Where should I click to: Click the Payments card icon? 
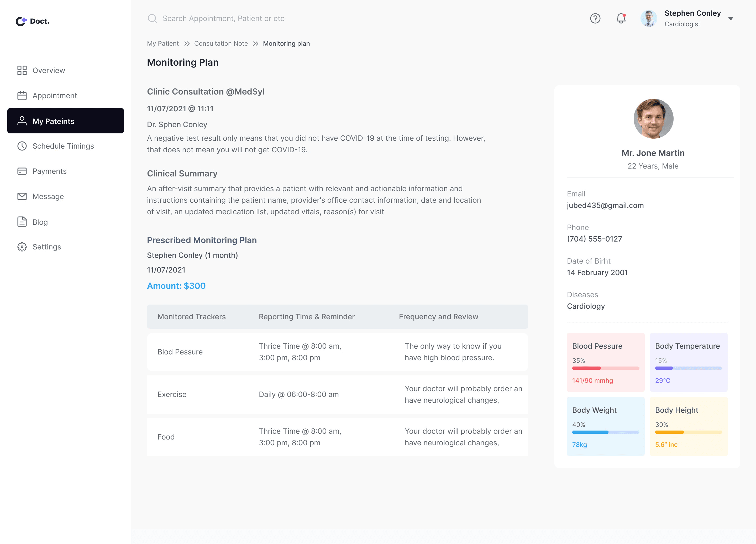[x=22, y=171]
